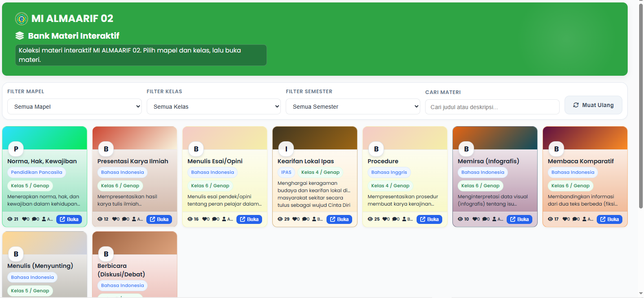Click Kearifan Lokal Ipas card header image
Image resolution: width=644 pixels, height=298 pixels.
[x=315, y=138]
